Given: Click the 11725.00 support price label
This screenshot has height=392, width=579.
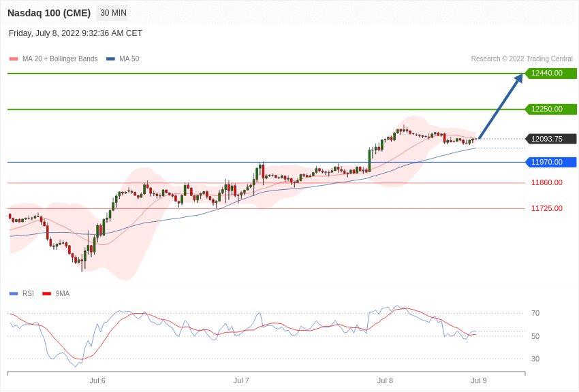Looking at the screenshot, I should pyautogui.click(x=547, y=208).
